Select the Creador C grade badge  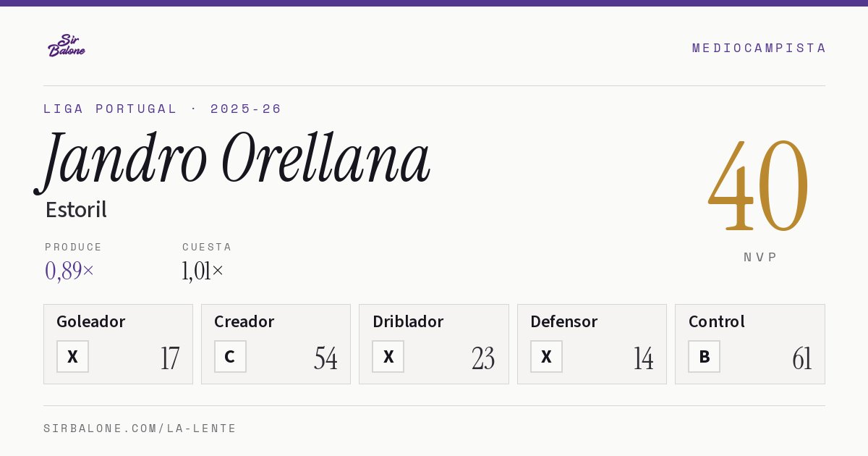230,357
